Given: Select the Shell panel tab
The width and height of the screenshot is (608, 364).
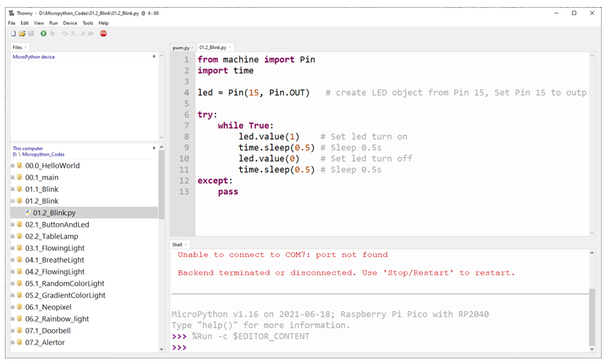Looking at the screenshot, I should (x=178, y=244).
